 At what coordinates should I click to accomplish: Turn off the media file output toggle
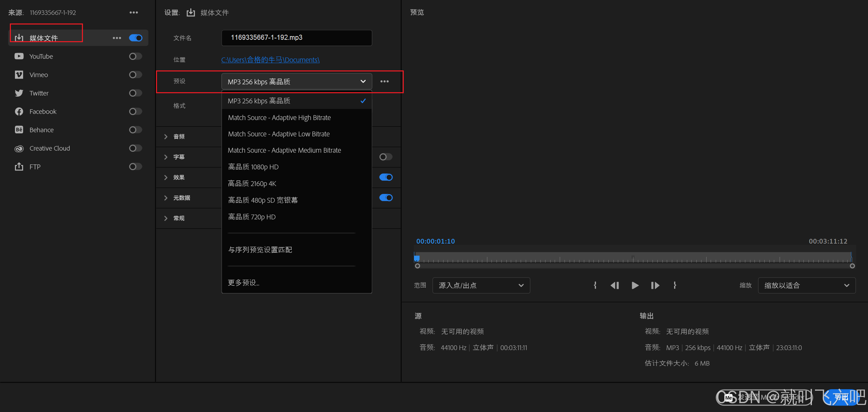pos(136,38)
